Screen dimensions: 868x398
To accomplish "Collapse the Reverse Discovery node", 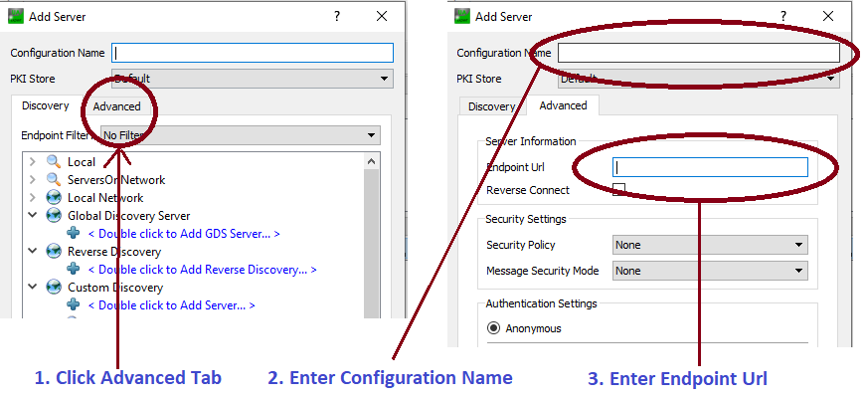I will click(33, 251).
